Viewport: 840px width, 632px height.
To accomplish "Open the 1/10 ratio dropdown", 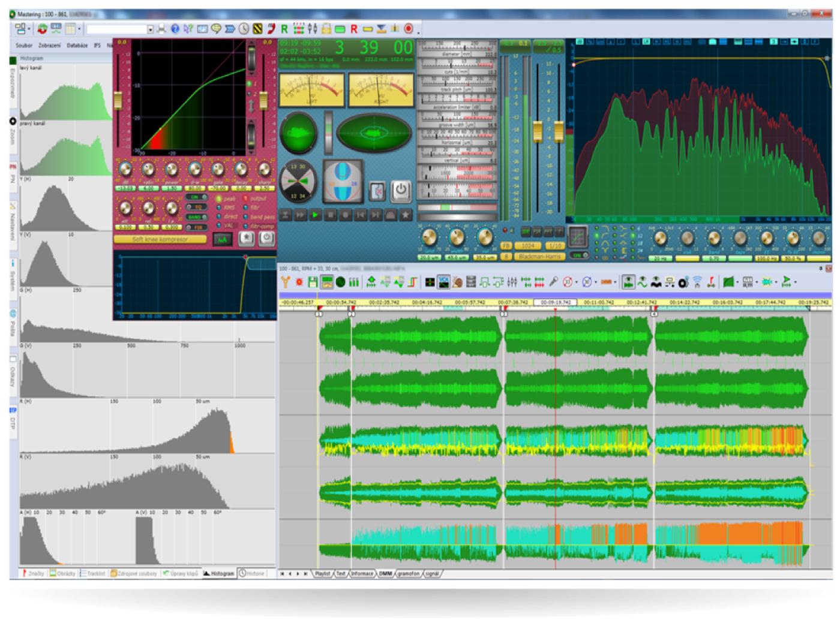I will [x=555, y=245].
